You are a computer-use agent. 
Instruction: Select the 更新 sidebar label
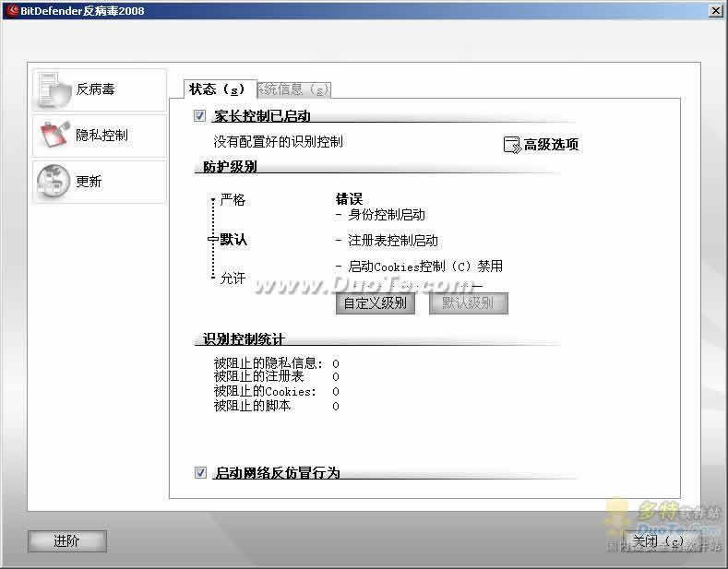tap(89, 181)
